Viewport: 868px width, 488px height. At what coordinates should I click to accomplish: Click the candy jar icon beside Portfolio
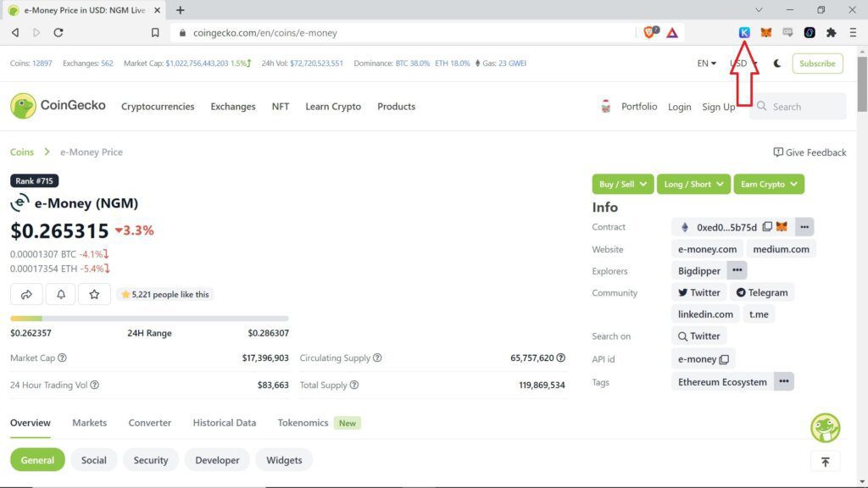(605, 106)
